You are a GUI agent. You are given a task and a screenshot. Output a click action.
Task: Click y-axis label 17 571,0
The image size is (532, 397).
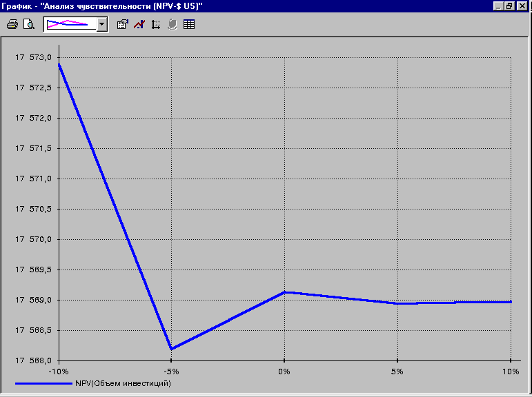pyautogui.click(x=33, y=179)
